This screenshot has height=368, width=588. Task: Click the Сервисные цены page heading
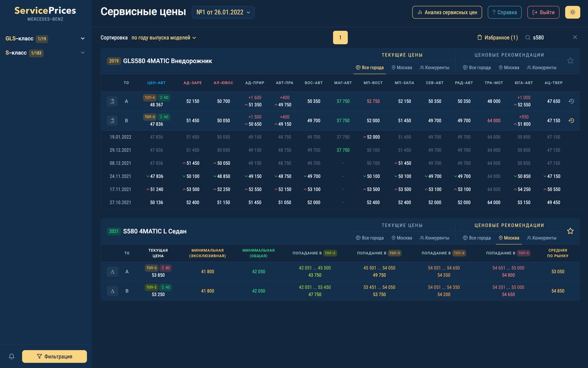pyautogui.click(x=143, y=12)
